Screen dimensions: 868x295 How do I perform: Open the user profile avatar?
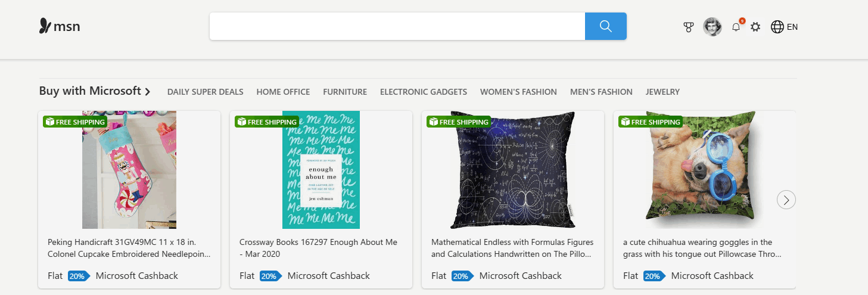coord(713,27)
